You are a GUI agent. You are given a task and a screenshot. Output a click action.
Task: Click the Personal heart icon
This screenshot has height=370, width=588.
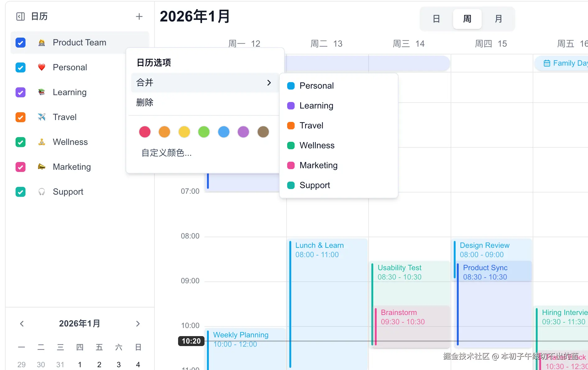pyautogui.click(x=42, y=67)
